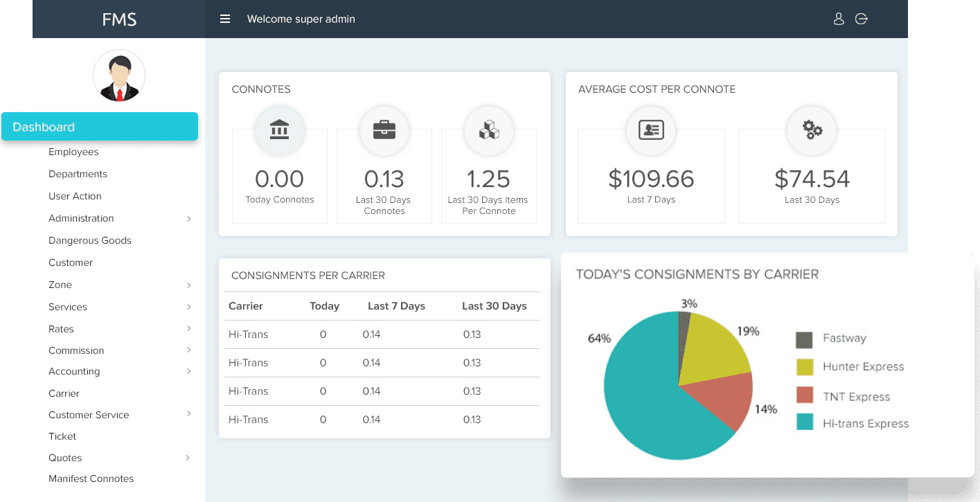
Task: Click the hamburger menu icon in header
Action: click(x=225, y=19)
